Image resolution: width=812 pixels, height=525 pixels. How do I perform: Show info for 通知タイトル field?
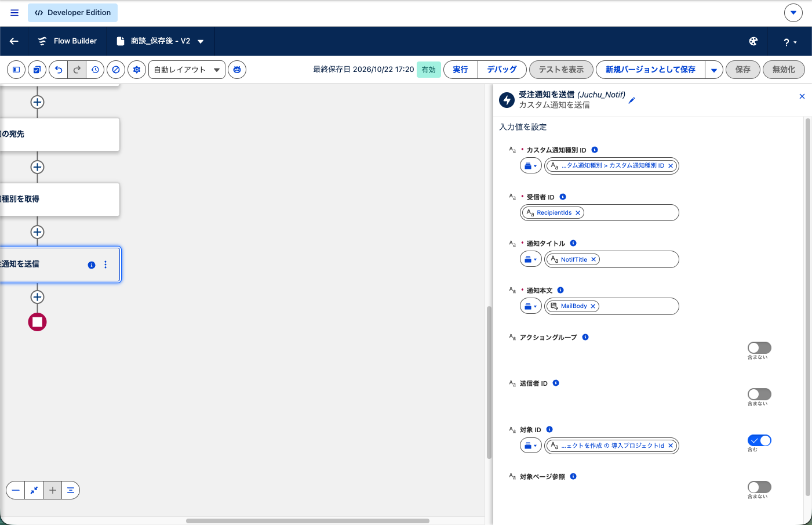coord(573,243)
